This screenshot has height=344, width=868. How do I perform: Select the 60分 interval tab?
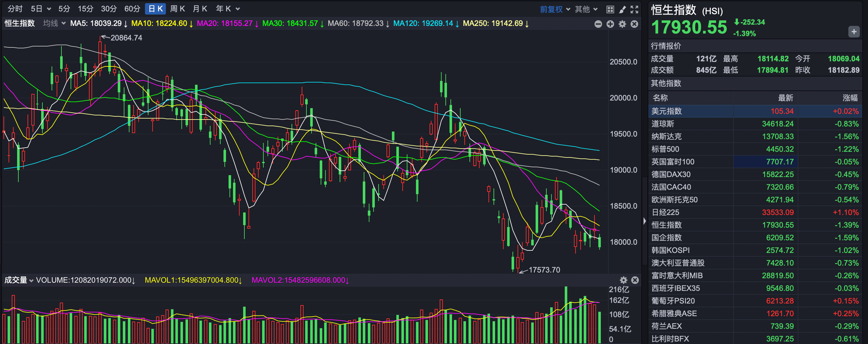pos(132,9)
